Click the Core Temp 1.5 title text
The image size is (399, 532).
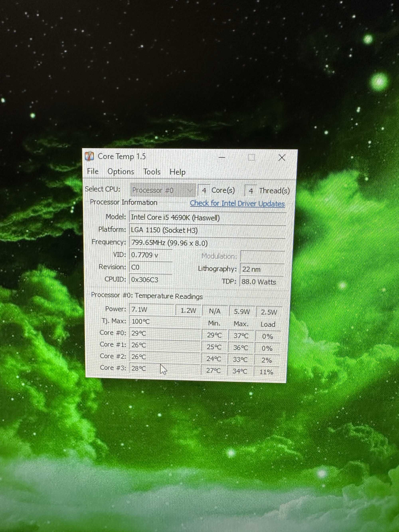[122, 157]
